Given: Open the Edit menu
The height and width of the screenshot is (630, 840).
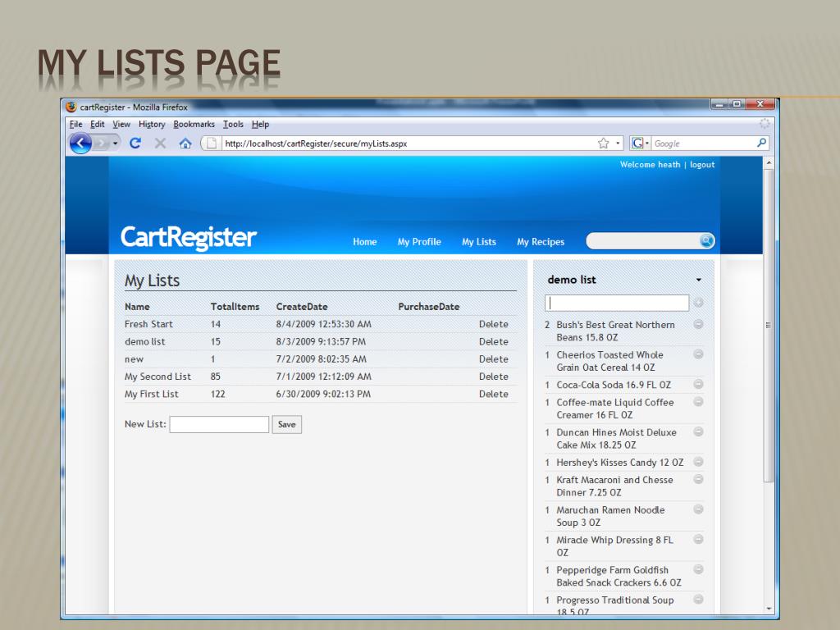Looking at the screenshot, I should pyautogui.click(x=97, y=125).
